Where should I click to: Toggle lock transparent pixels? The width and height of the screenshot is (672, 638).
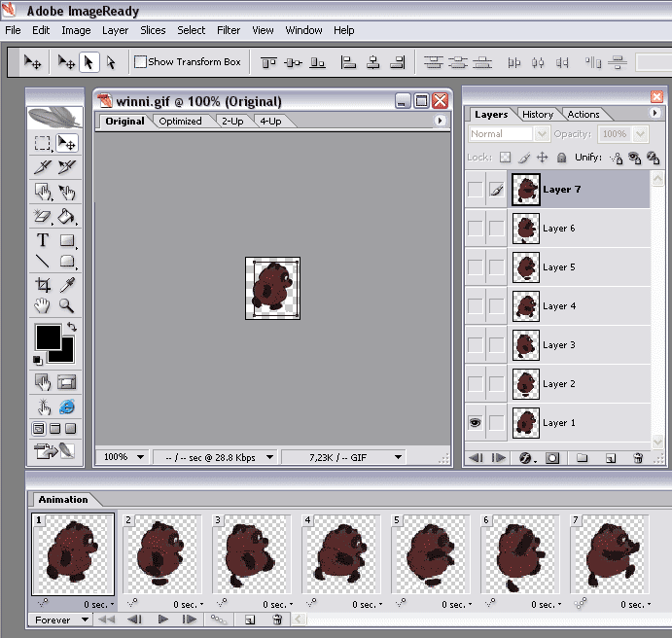(x=506, y=158)
